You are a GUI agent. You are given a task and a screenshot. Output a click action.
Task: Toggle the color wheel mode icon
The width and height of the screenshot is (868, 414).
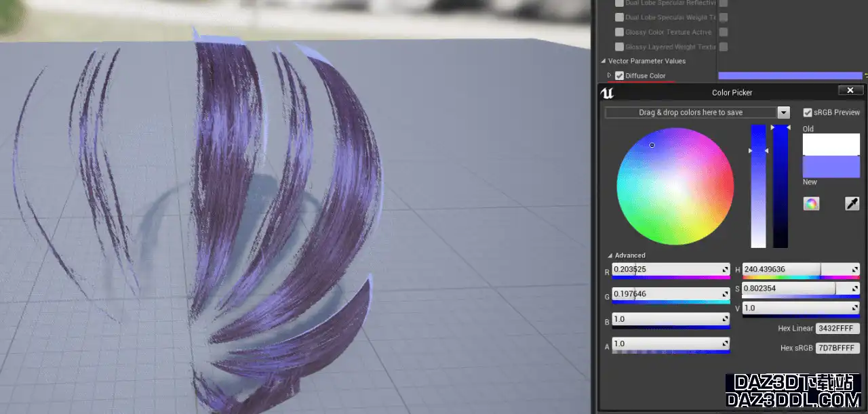811,203
